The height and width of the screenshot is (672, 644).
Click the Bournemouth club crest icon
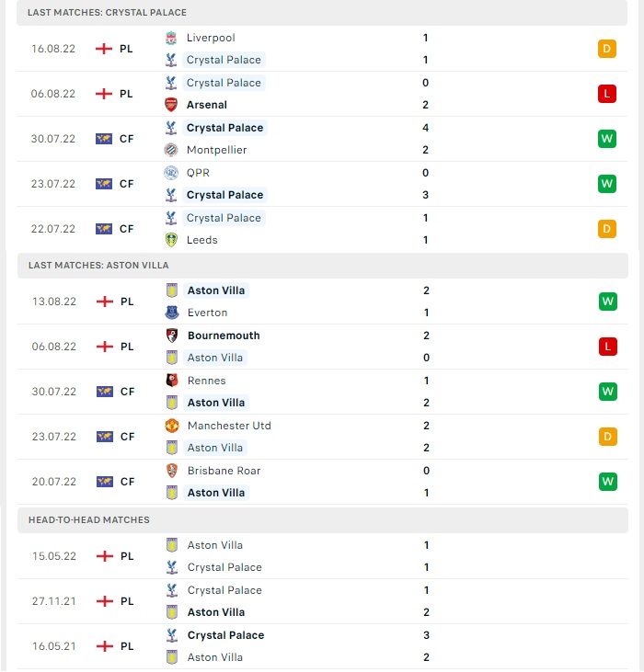(x=172, y=336)
